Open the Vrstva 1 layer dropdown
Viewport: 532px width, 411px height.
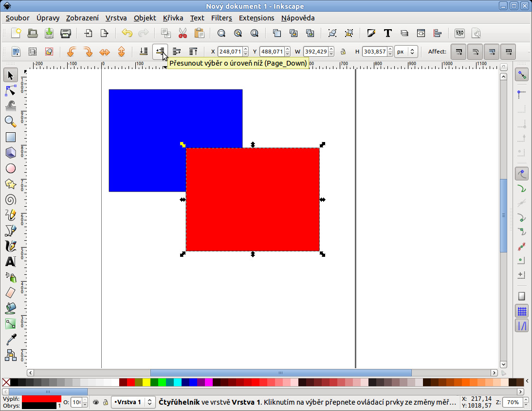tap(133, 402)
